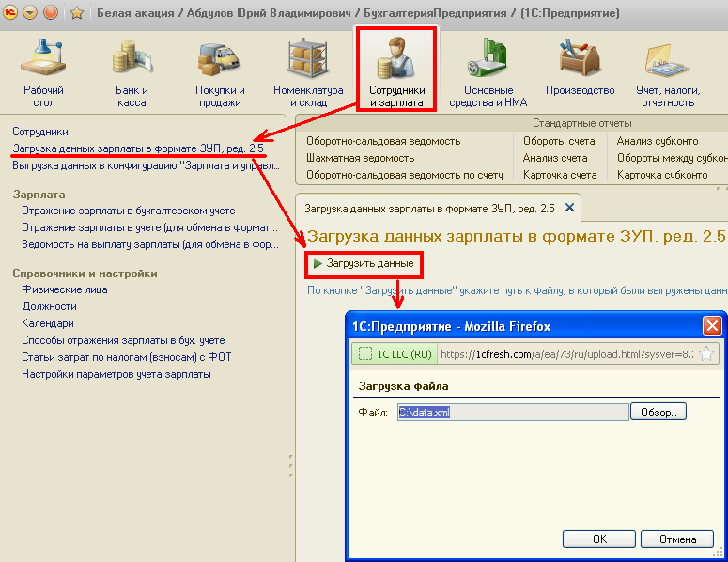This screenshot has height=562, width=728.
Task: Click the Стандартные отчеты panel header
Action: 581,123
